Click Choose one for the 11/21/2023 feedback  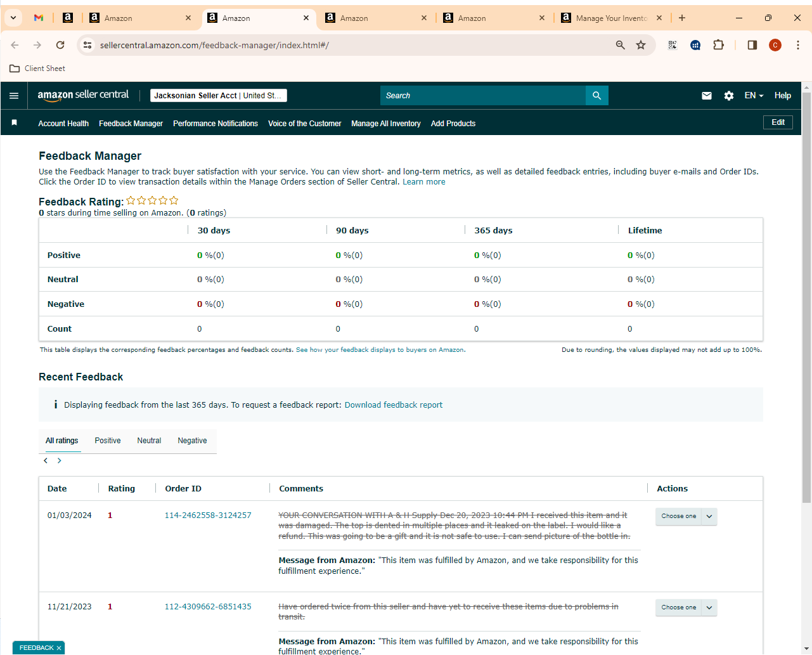tap(678, 607)
